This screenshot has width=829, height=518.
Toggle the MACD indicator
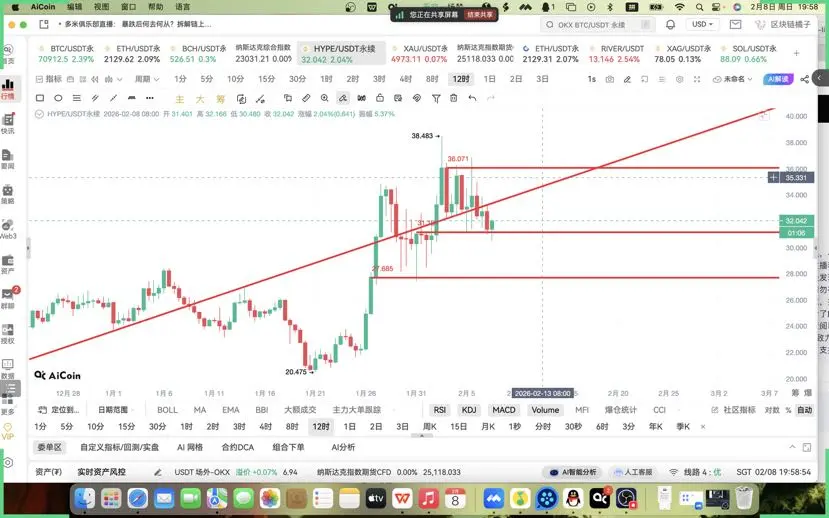point(504,410)
